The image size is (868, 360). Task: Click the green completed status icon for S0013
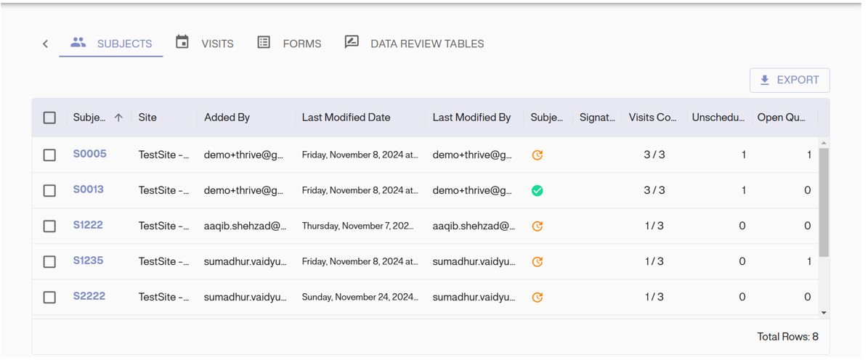(x=538, y=191)
